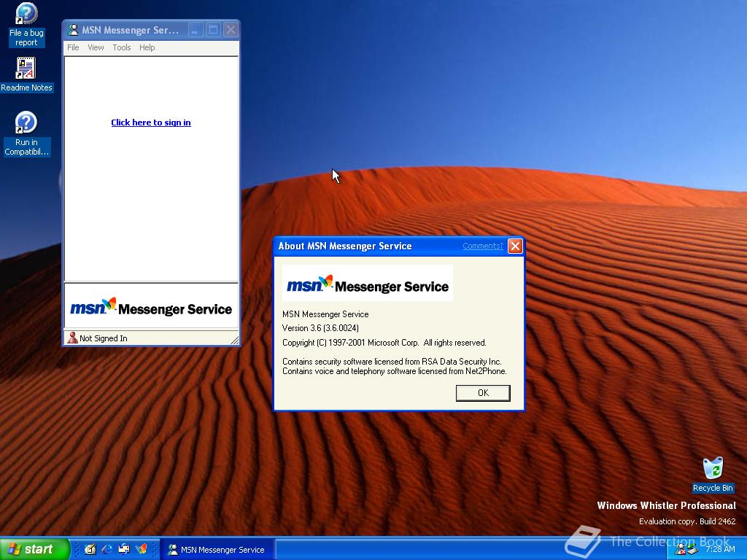Launch MSN butterfly icon in Quick Launch
Image resolution: width=747 pixels, height=560 pixels.
(x=142, y=549)
